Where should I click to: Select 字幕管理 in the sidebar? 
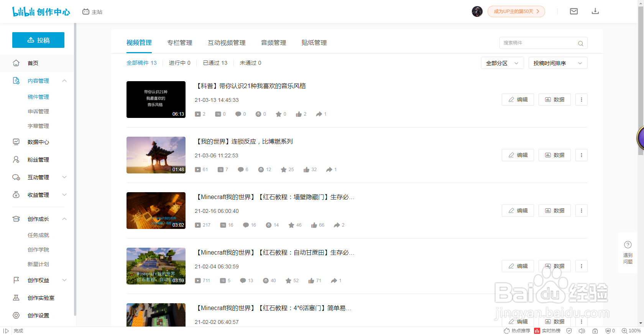(38, 126)
